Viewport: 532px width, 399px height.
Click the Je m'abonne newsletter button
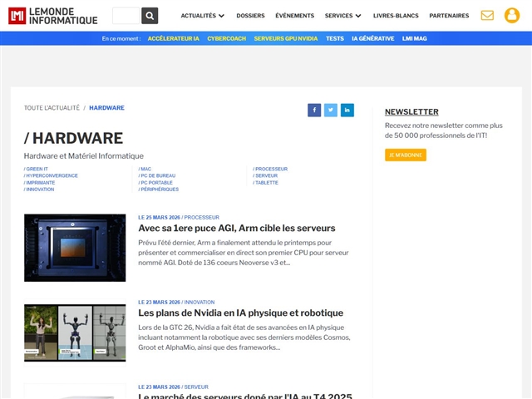pos(406,155)
